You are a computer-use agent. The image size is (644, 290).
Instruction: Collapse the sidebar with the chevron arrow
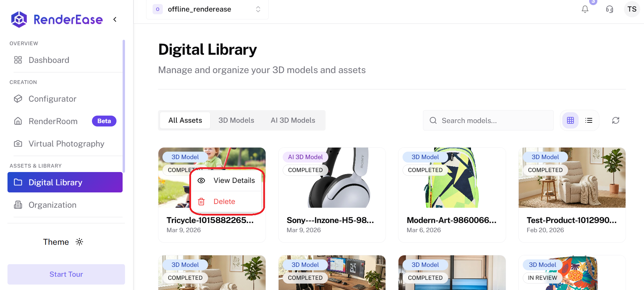pyautogui.click(x=115, y=19)
